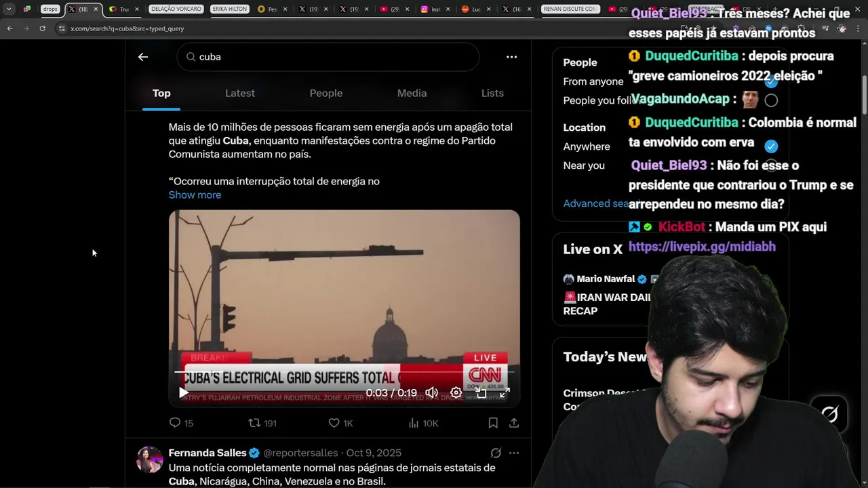Screen dimensions: 868x488
Task: Reply to the tweet with 15 comments
Action: tap(181, 423)
